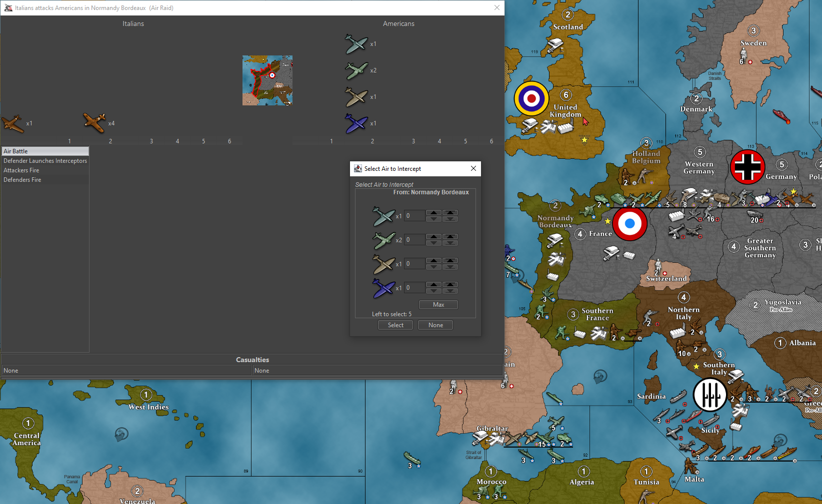Click the French roundel on France
The image size is (822, 504).
point(629,224)
